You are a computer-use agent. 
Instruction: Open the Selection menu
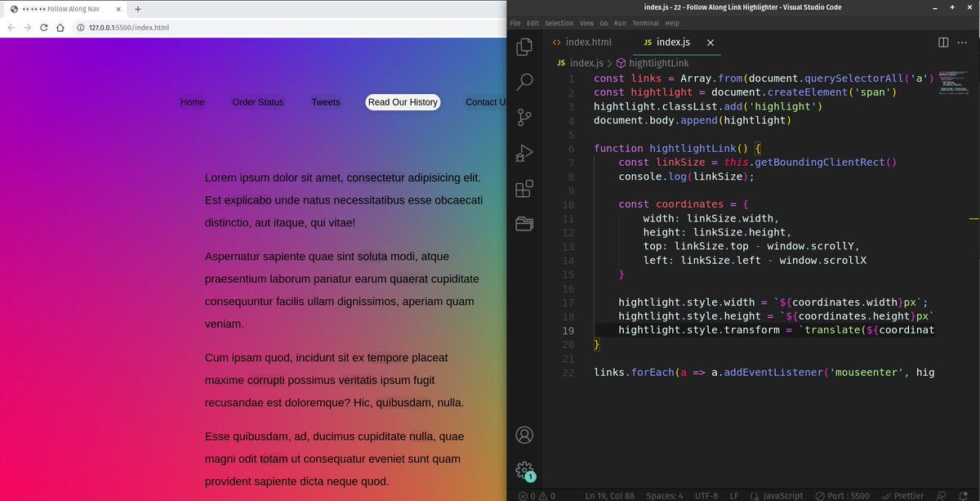coord(559,23)
